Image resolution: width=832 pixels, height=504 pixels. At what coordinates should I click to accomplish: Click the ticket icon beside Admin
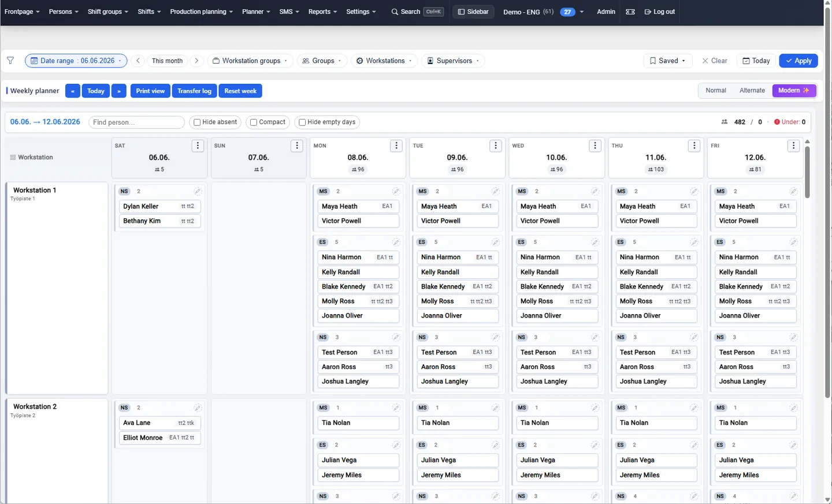tap(630, 12)
